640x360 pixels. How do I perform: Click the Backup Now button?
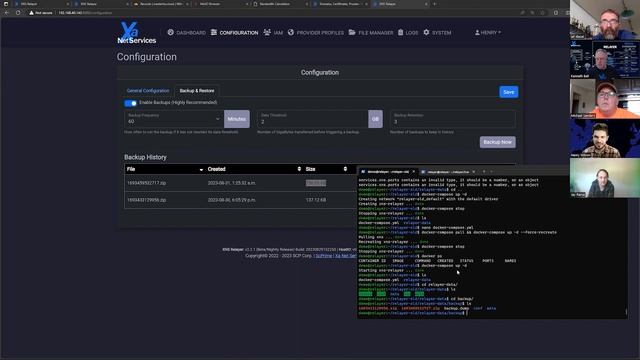click(x=498, y=142)
